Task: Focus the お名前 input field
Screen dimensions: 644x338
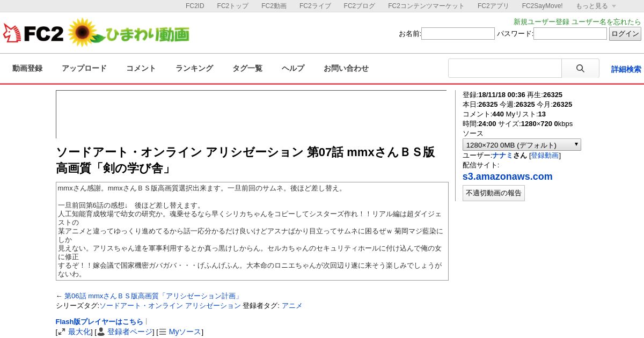Action: 458,34
